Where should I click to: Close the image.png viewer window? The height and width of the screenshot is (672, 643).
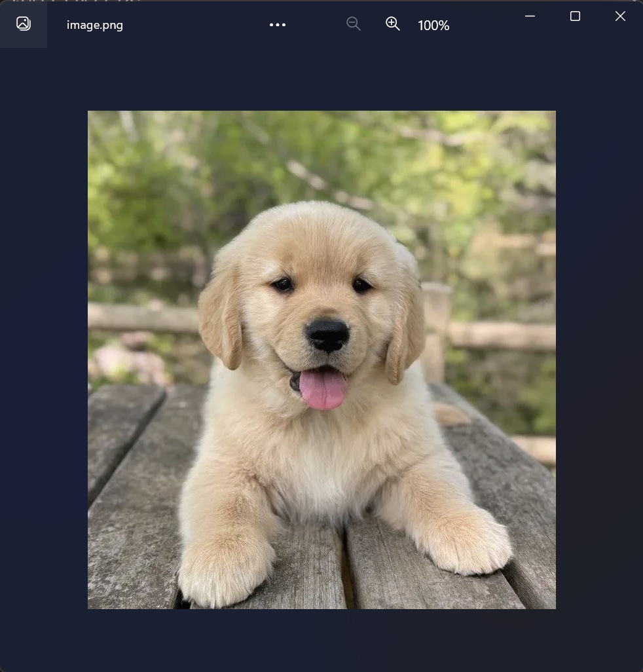point(620,16)
